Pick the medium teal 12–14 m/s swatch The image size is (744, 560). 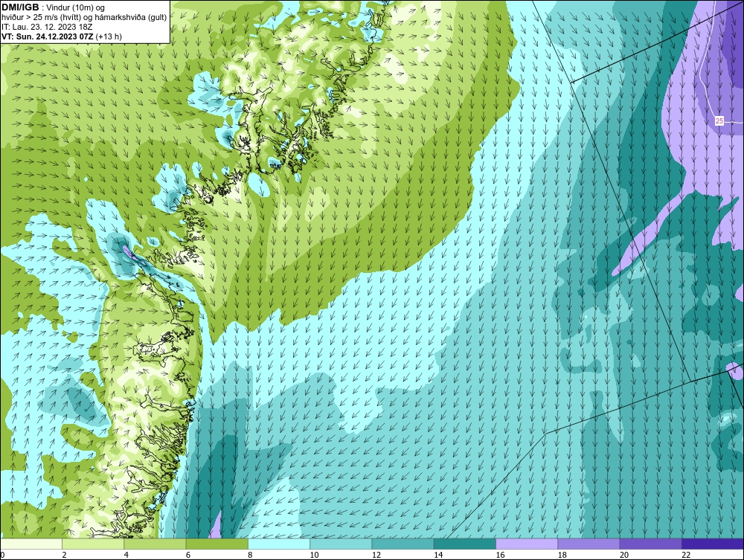point(403,544)
